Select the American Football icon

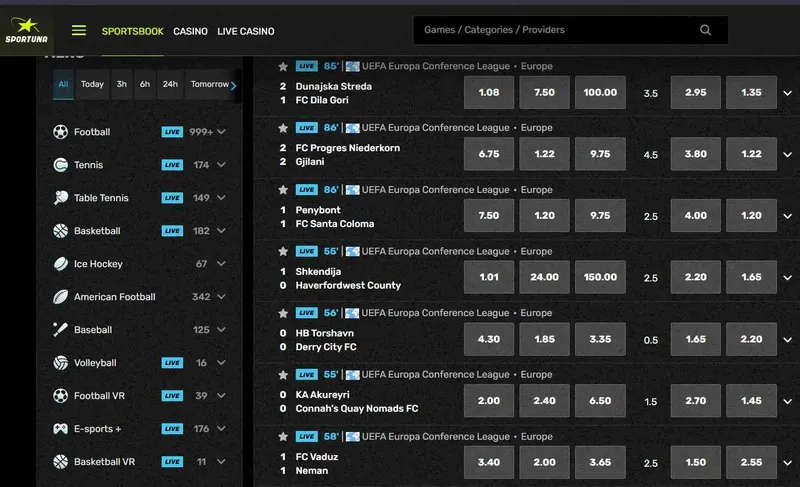click(60, 297)
